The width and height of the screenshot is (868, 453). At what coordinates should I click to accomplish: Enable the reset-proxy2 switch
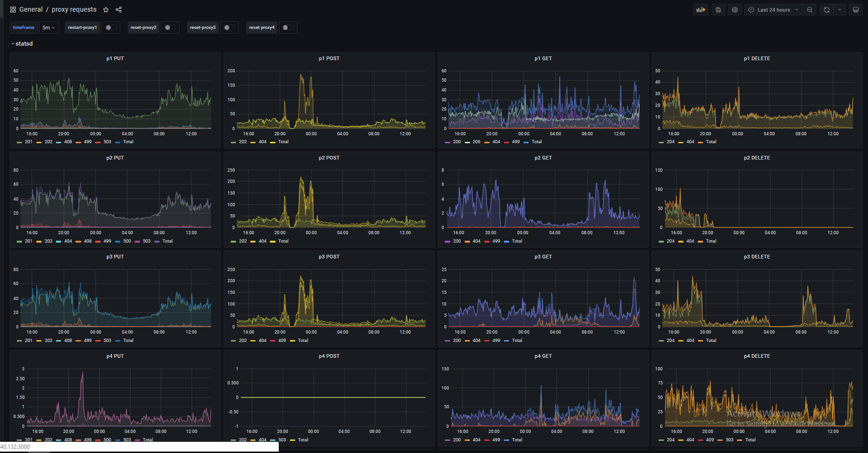pos(170,28)
